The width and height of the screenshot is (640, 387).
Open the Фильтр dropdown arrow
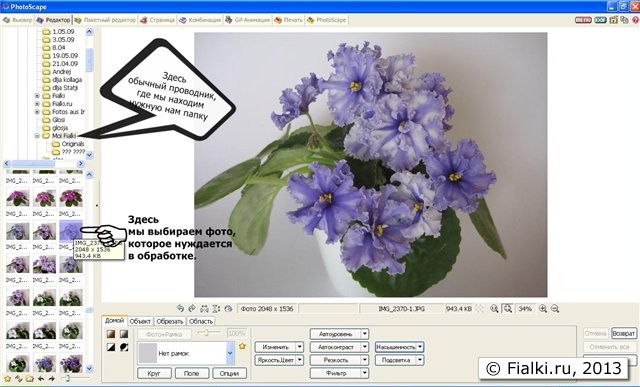365,373
